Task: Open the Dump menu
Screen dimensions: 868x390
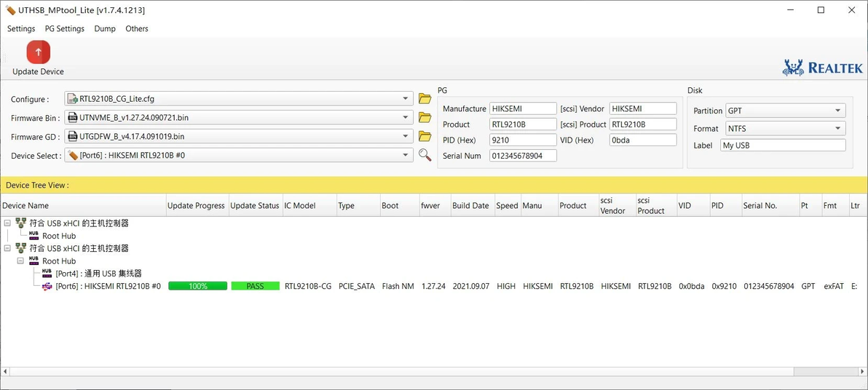Action: (105, 29)
